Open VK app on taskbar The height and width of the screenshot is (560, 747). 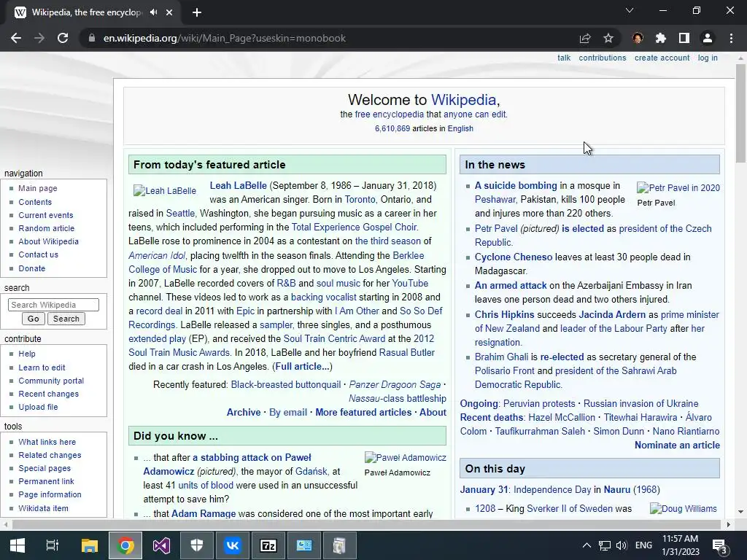(233, 545)
